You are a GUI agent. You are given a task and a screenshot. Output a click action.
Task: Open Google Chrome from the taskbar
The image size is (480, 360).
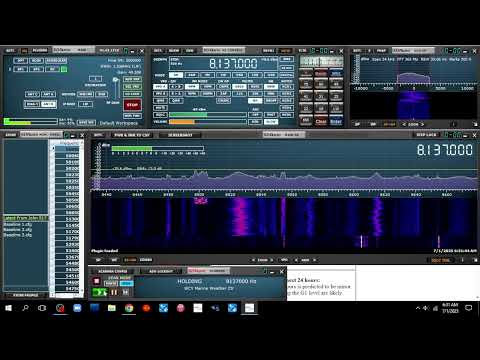tap(129, 308)
